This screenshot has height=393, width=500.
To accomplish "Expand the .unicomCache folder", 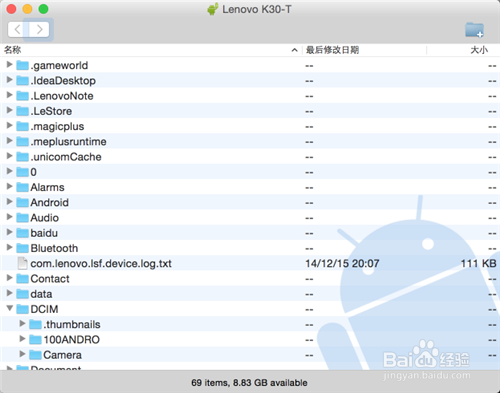I will (10, 156).
